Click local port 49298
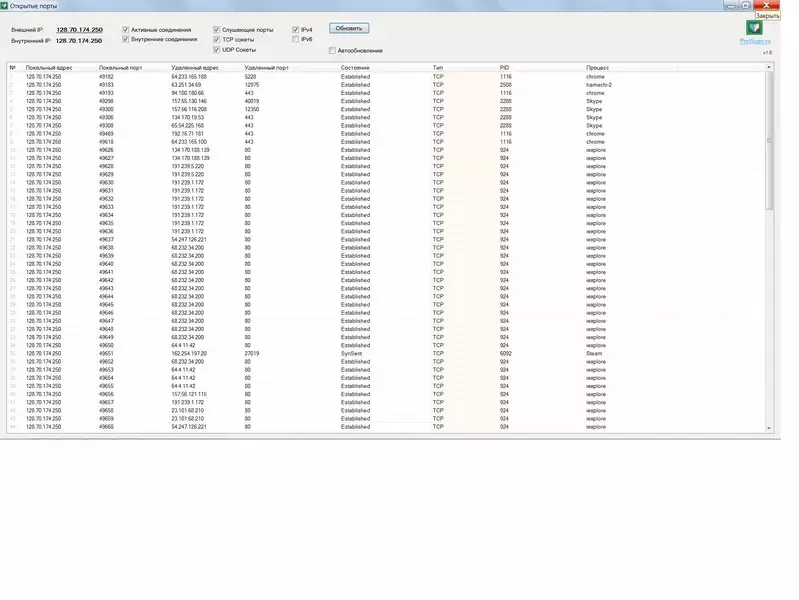Screen dimensions: 799x600 (x=106, y=101)
